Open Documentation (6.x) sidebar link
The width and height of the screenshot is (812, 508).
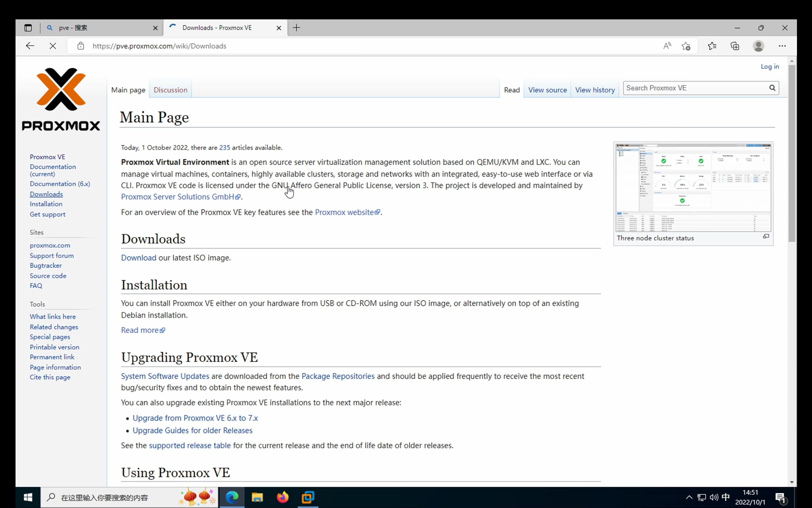click(60, 184)
